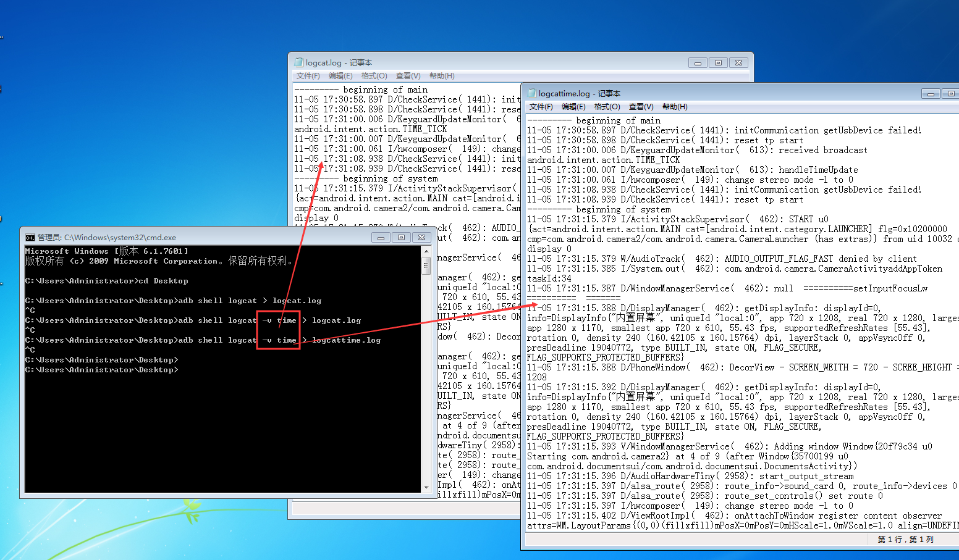
Task: Open the 帮助(H) menu in logcattime.log
Action: pos(675,106)
